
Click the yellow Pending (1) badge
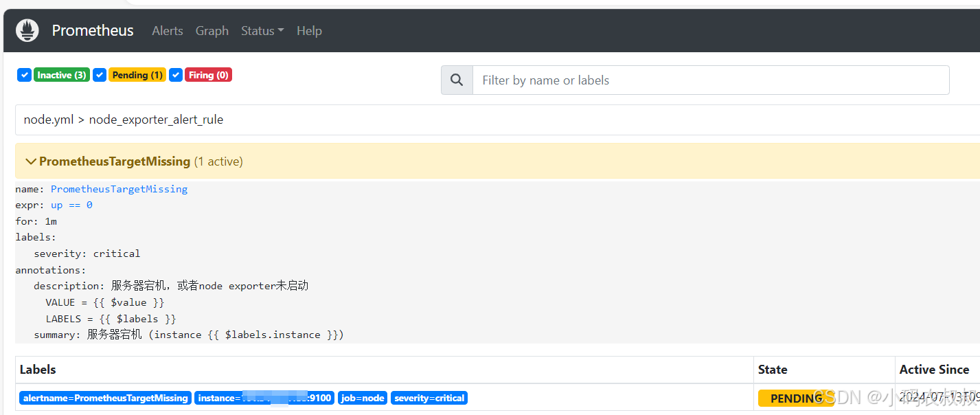pyautogui.click(x=137, y=75)
